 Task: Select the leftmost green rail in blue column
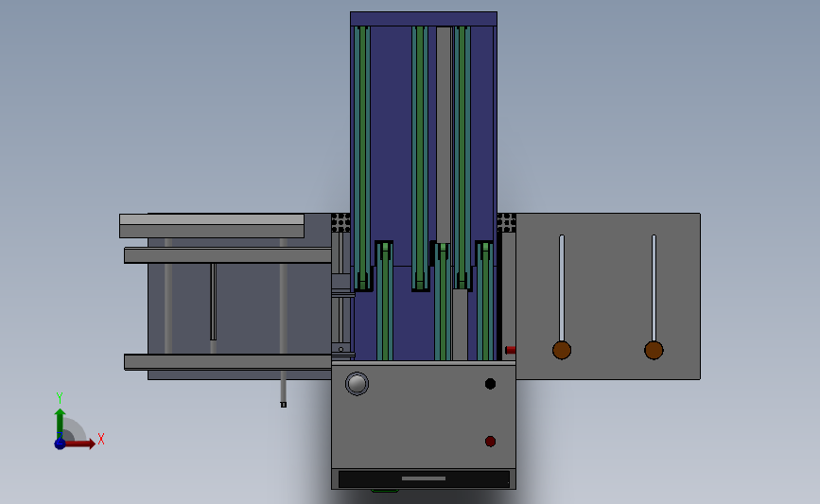[x=362, y=159]
